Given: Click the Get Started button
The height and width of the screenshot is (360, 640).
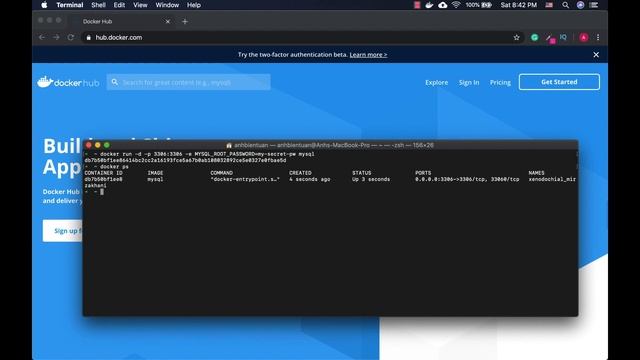Looking at the screenshot, I should (x=559, y=82).
